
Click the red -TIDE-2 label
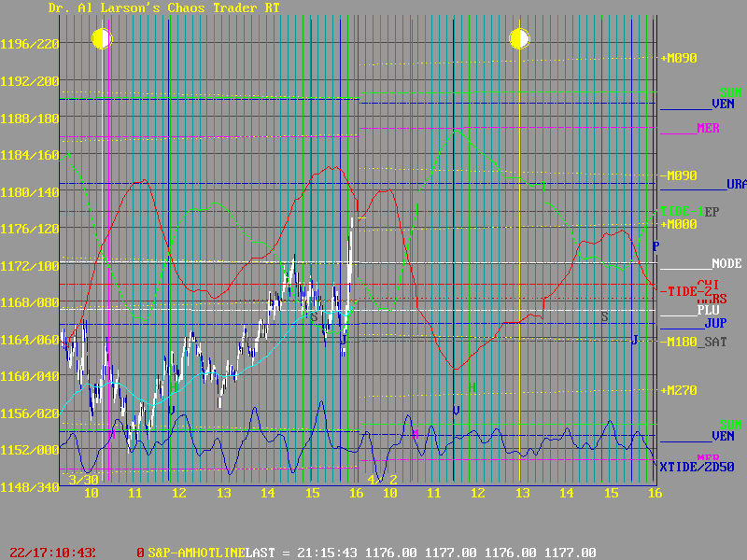(686, 292)
